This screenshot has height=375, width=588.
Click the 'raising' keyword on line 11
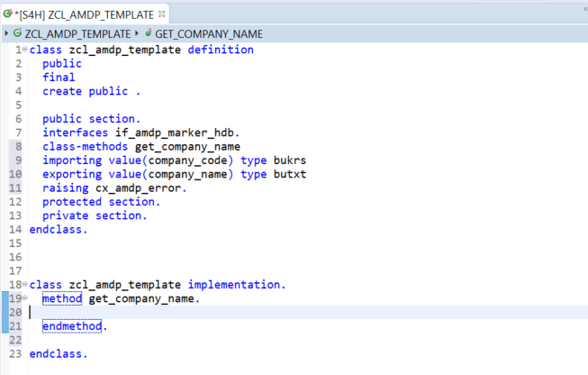coord(65,188)
